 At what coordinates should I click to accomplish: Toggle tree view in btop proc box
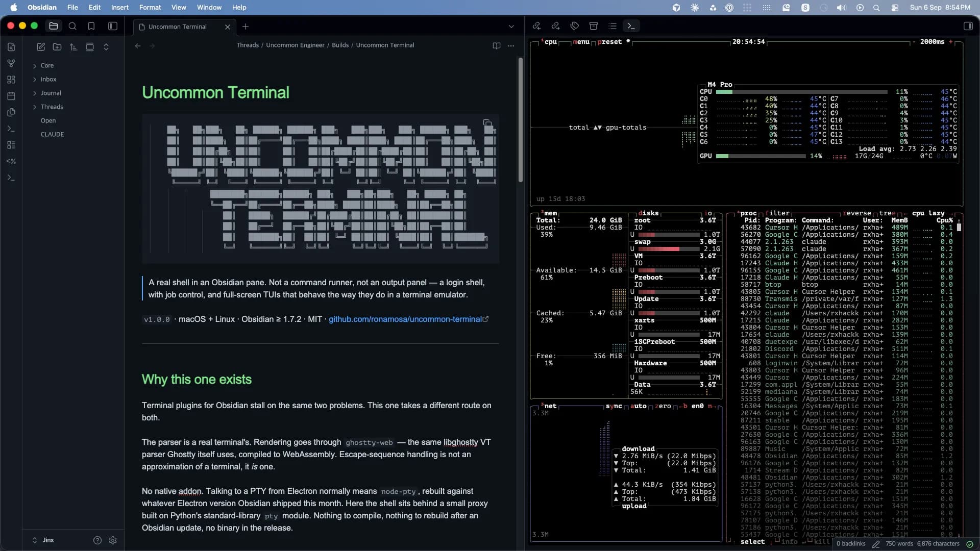pos(887,213)
